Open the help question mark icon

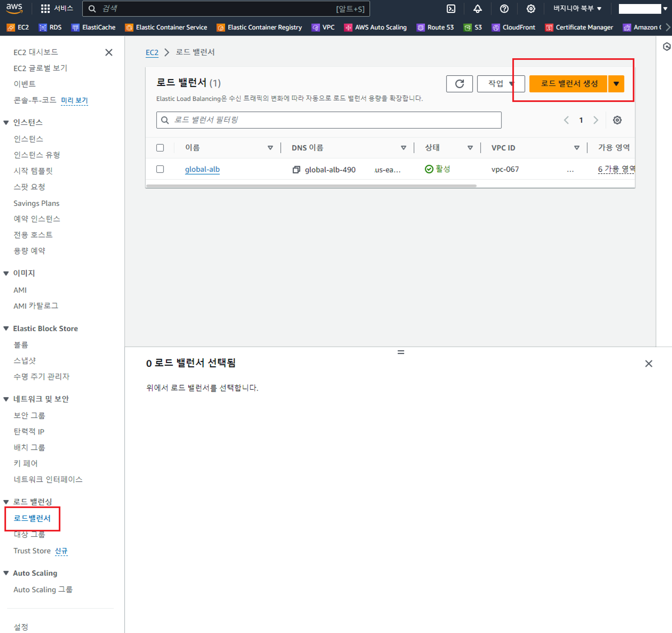[504, 9]
